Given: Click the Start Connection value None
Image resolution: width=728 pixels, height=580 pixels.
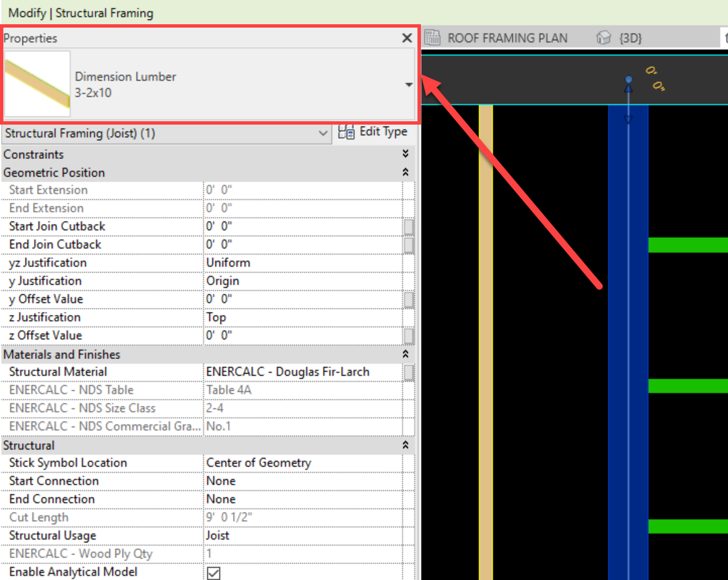Looking at the screenshot, I should pyautogui.click(x=302, y=481).
